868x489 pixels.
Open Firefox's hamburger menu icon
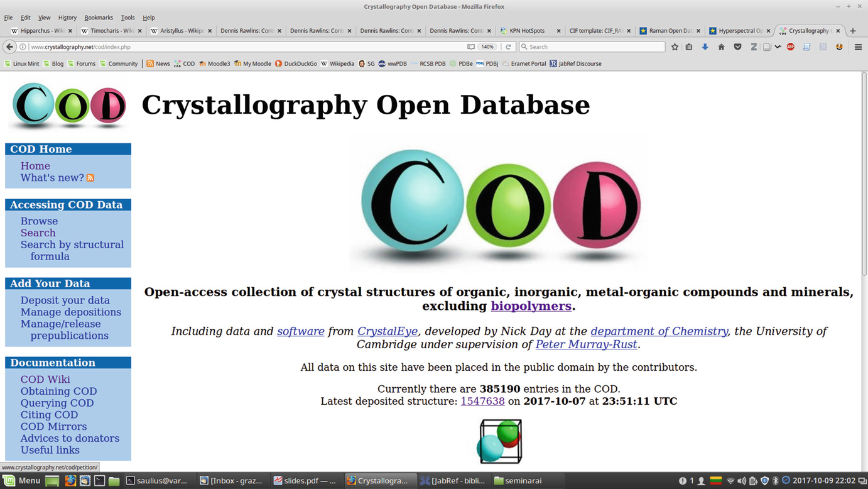858,47
